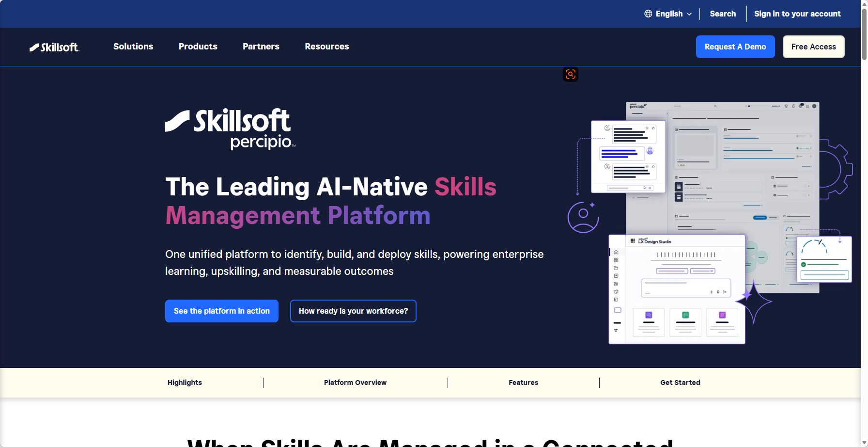Image resolution: width=868 pixels, height=447 pixels.
Task: Click the globe language icon
Action: pyautogui.click(x=648, y=14)
